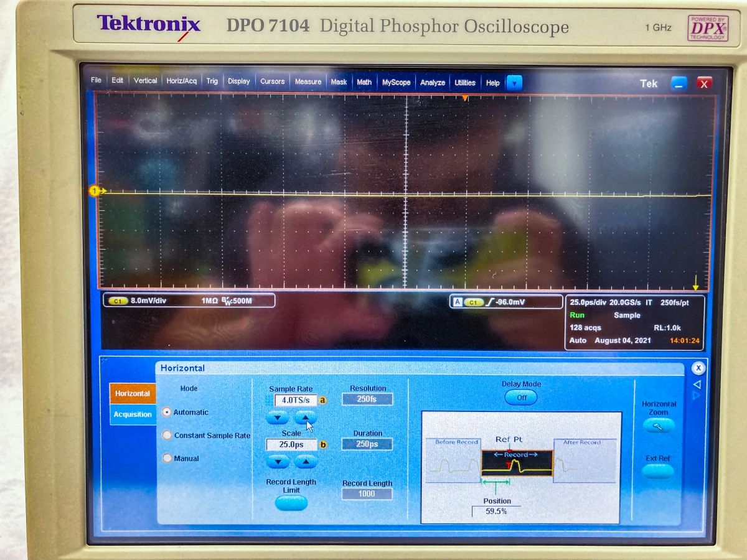Click the Run status indicator
The width and height of the screenshot is (747, 560).
[x=577, y=315]
